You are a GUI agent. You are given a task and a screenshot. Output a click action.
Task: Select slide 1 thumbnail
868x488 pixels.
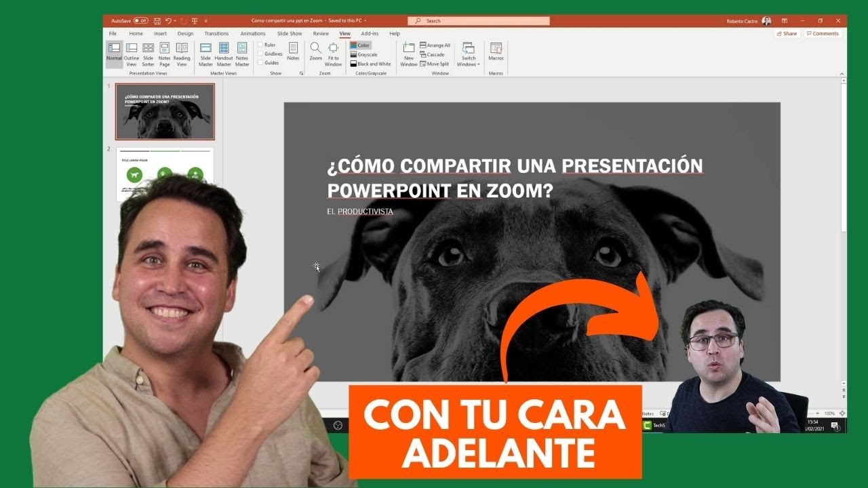[165, 112]
